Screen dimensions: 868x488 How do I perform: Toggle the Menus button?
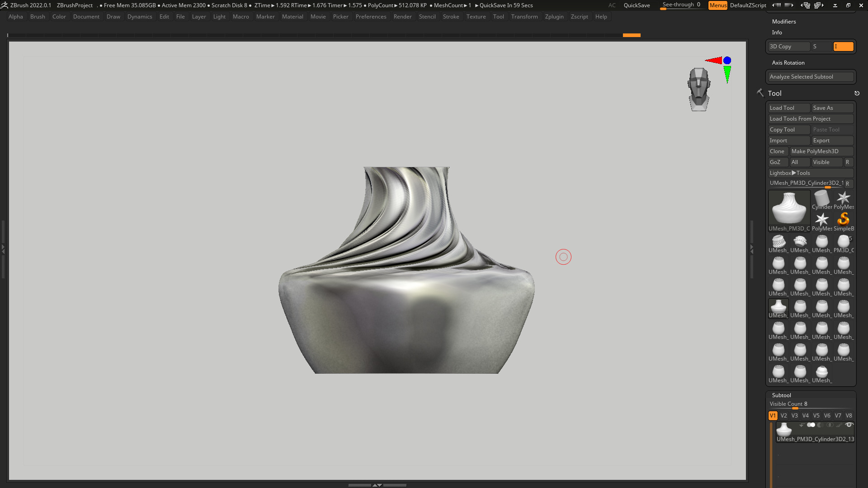[x=718, y=5]
